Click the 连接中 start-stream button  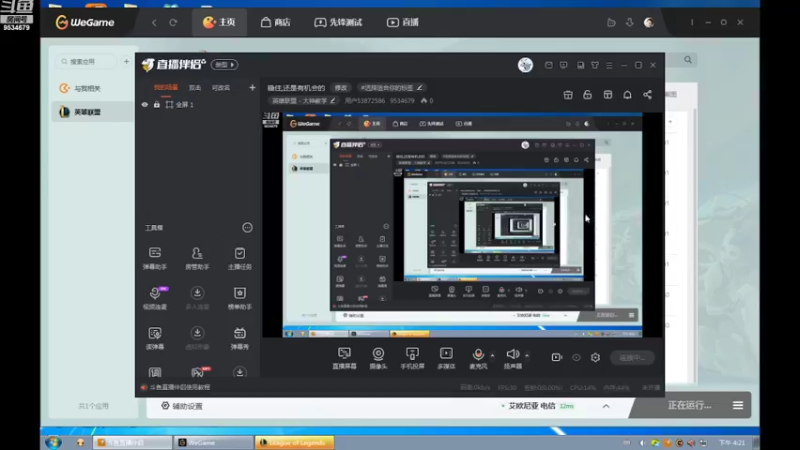click(632, 358)
